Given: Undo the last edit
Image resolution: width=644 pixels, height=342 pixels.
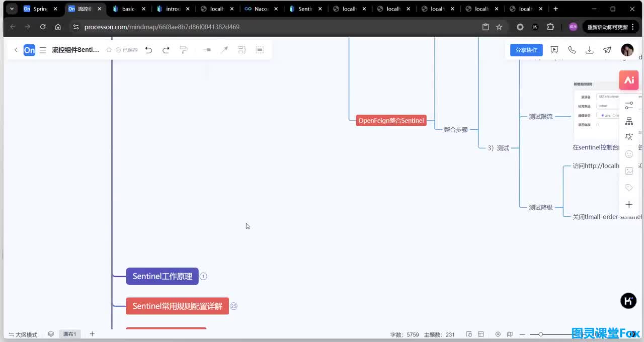Looking at the screenshot, I should coord(148,50).
